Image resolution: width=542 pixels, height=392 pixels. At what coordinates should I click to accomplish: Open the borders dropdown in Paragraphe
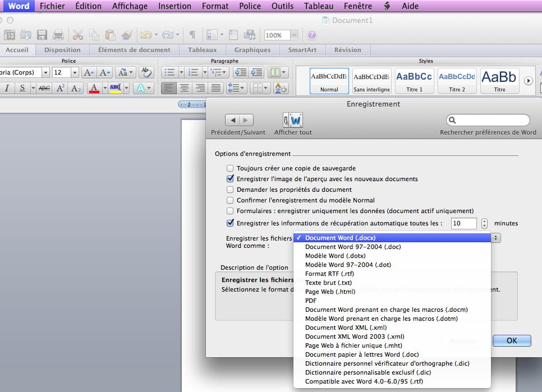(x=260, y=88)
